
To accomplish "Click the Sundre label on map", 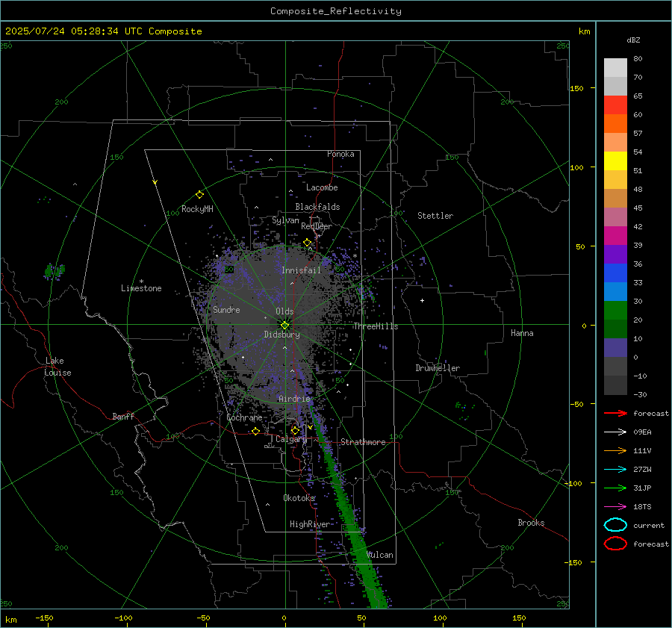I will 226,309.
